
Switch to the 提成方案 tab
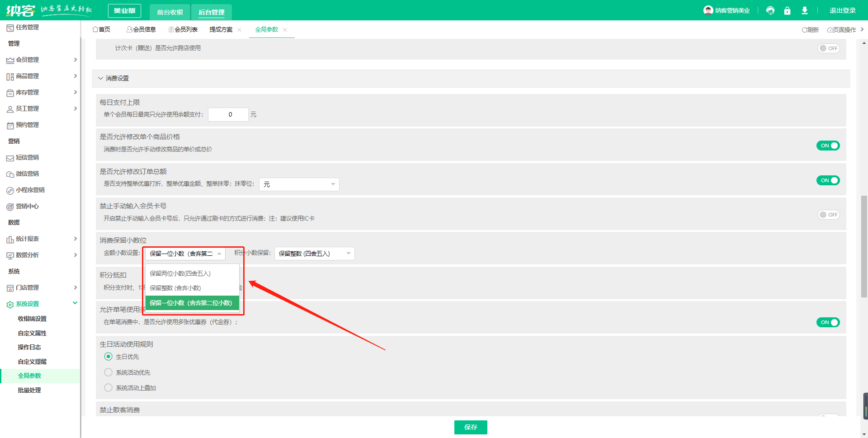(x=221, y=30)
